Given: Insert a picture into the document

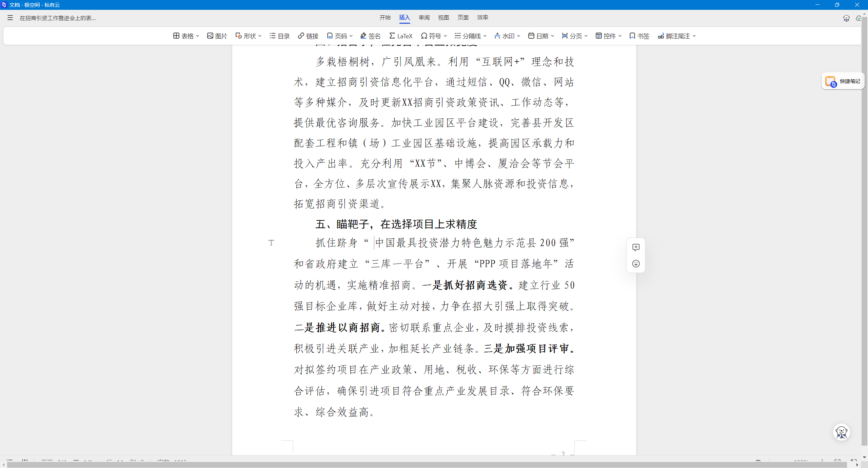Looking at the screenshot, I should coord(217,36).
